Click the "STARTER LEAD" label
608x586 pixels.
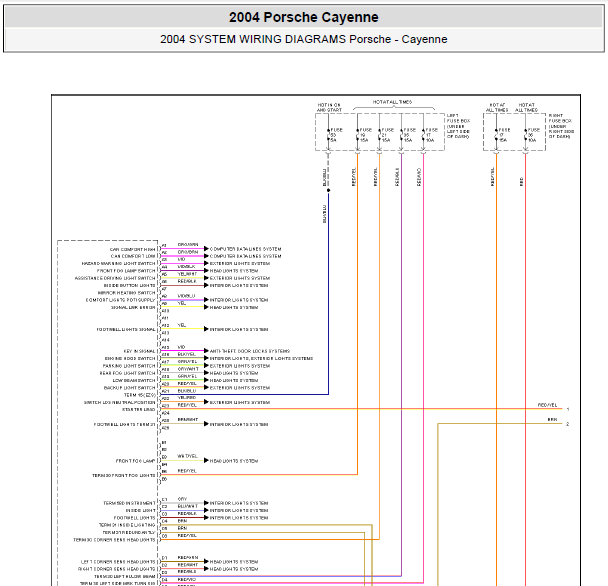pyautogui.click(x=138, y=410)
